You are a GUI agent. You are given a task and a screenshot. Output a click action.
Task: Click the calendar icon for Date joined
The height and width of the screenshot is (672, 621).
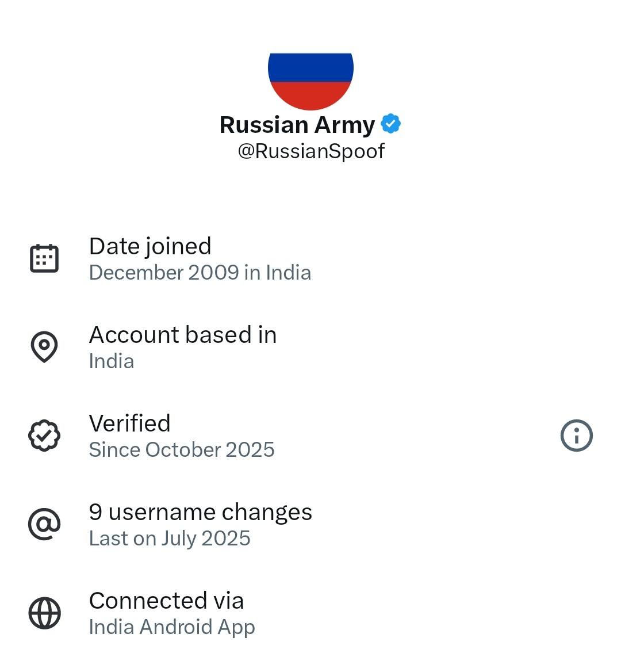[44, 258]
